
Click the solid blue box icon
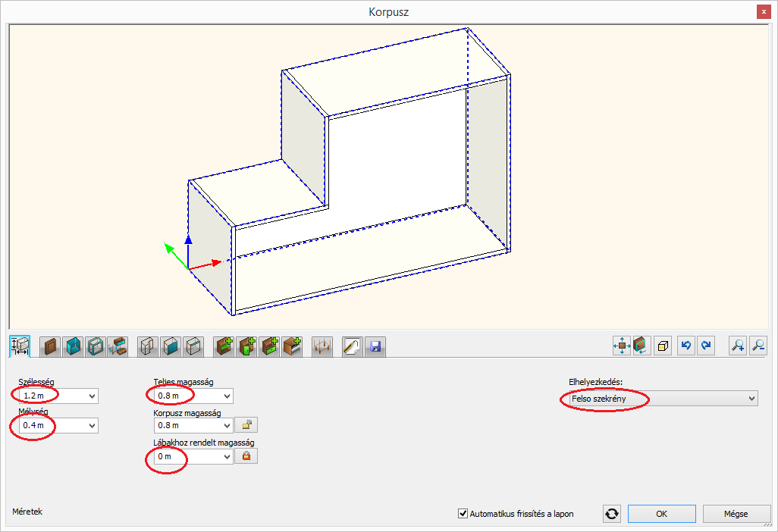click(73, 346)
